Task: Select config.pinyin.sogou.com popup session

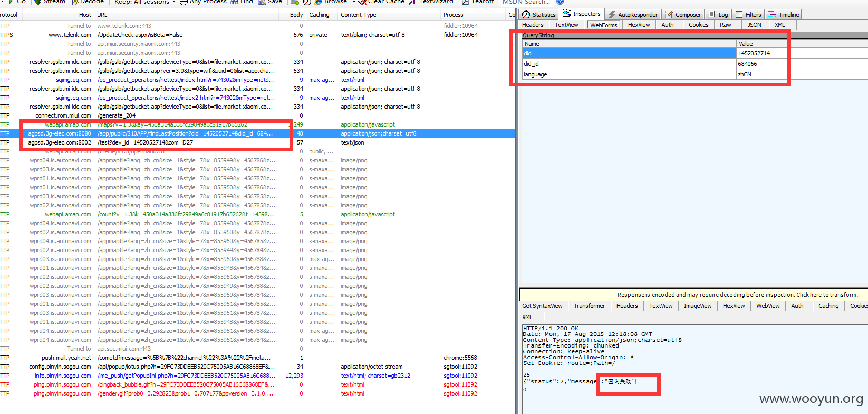Action: point(257,367)
